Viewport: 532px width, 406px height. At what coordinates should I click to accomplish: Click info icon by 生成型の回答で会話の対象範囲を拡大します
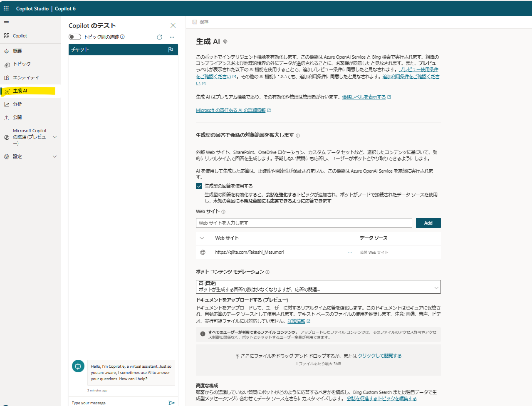pos(298,135)
